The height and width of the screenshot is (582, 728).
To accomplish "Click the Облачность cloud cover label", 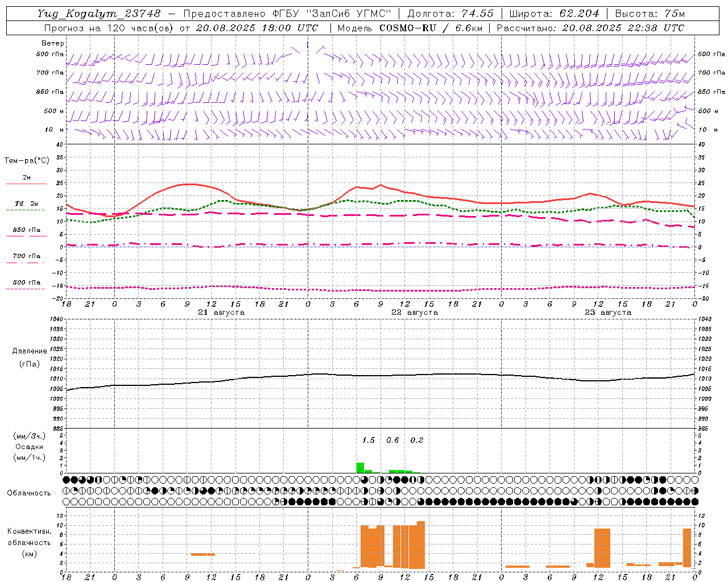I will click(29, 493).
